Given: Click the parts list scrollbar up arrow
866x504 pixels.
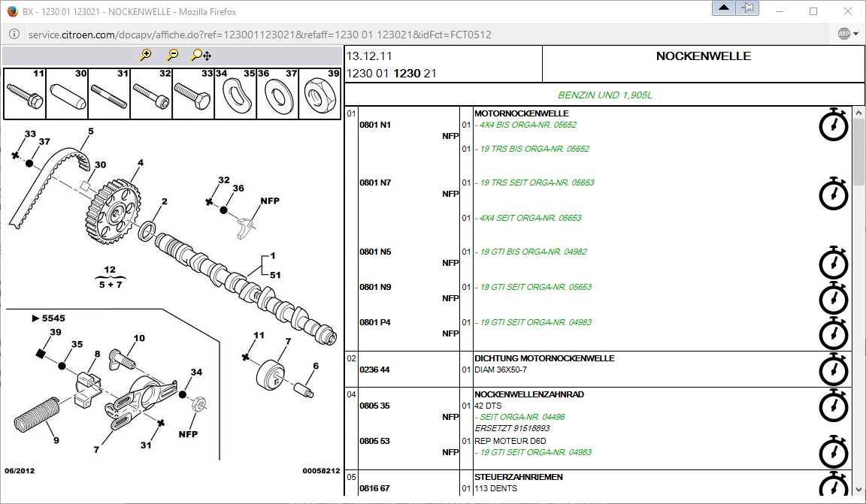Looking at the screenshot, I should point(858,113).
